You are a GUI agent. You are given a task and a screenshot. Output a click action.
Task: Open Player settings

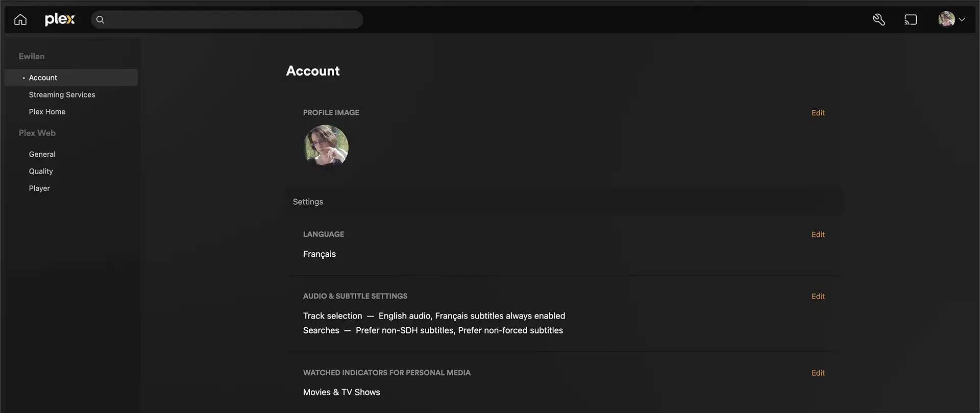[x=39, y=188]
